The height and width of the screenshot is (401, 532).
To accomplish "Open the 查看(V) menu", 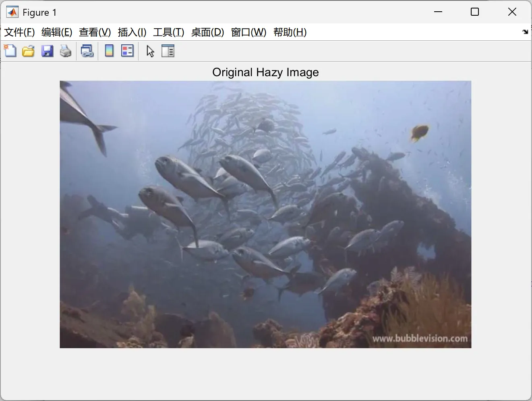I will (95, 32).
